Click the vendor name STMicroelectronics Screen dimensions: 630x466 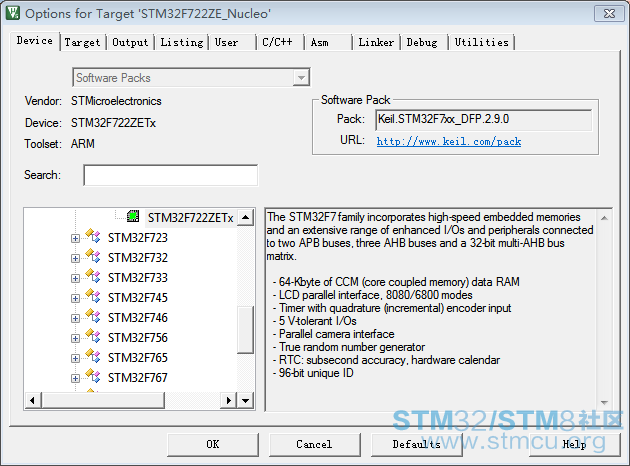coord(116,101)
